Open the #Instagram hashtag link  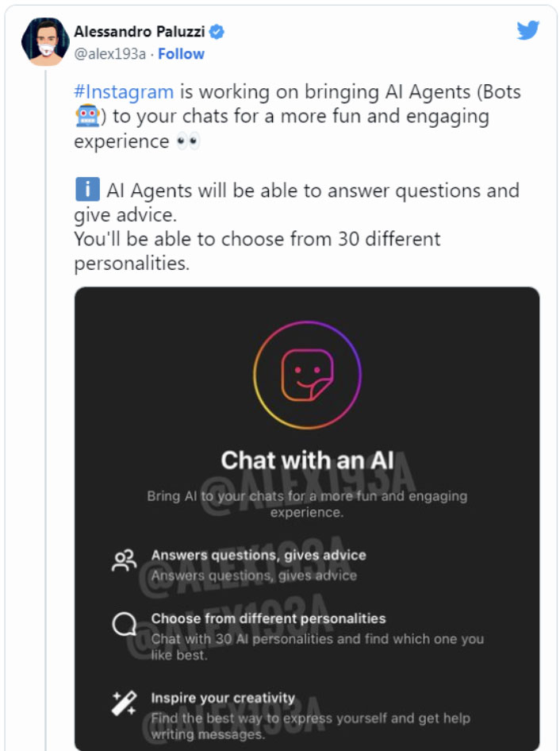[x=124, y=91]
